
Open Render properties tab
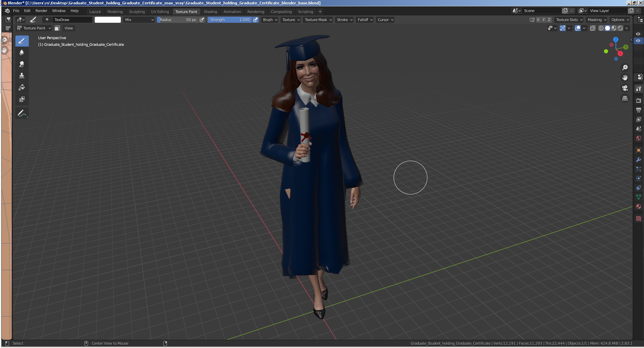coord(639,100)
